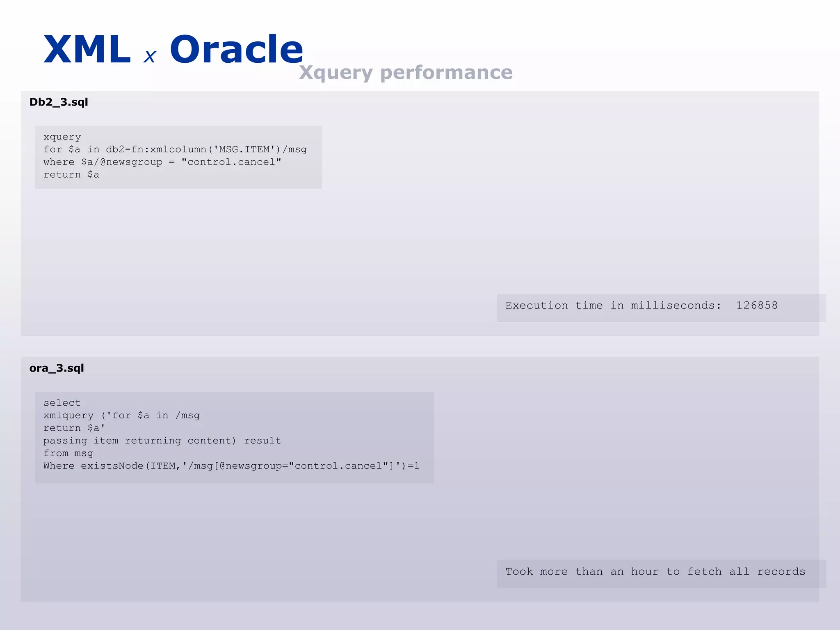Click 'Execution time in milliseconds: 126858'

[641, 306]
